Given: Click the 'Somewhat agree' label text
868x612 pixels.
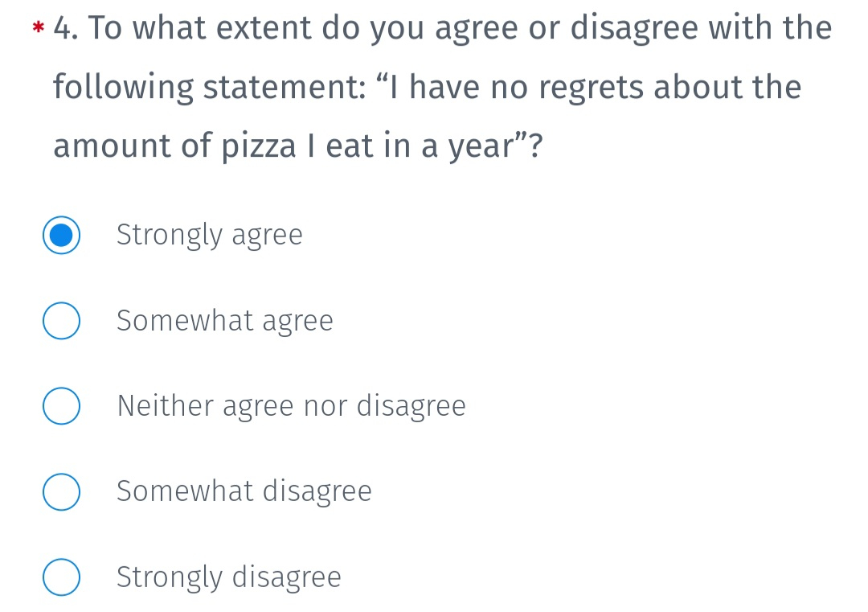Looking at the screenshot, I should (225, 321).
